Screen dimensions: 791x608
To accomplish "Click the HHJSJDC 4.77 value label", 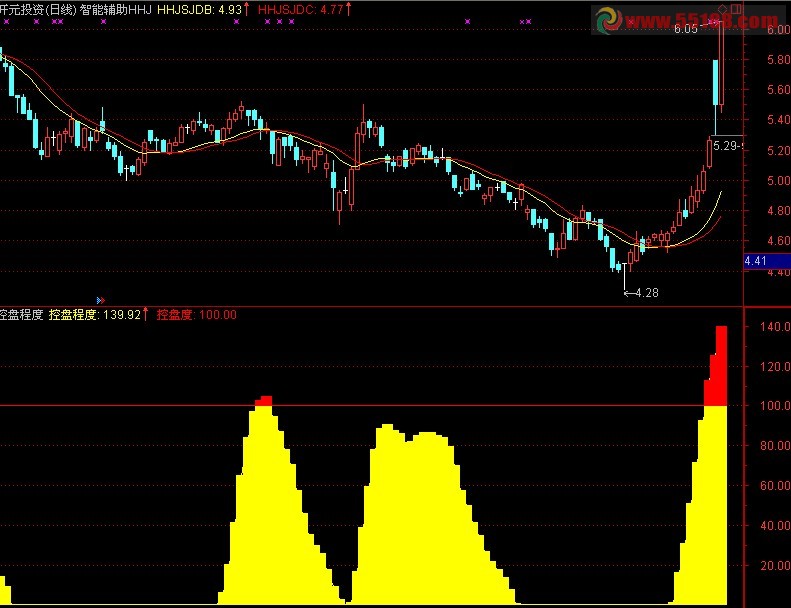I will pos(302,8).
